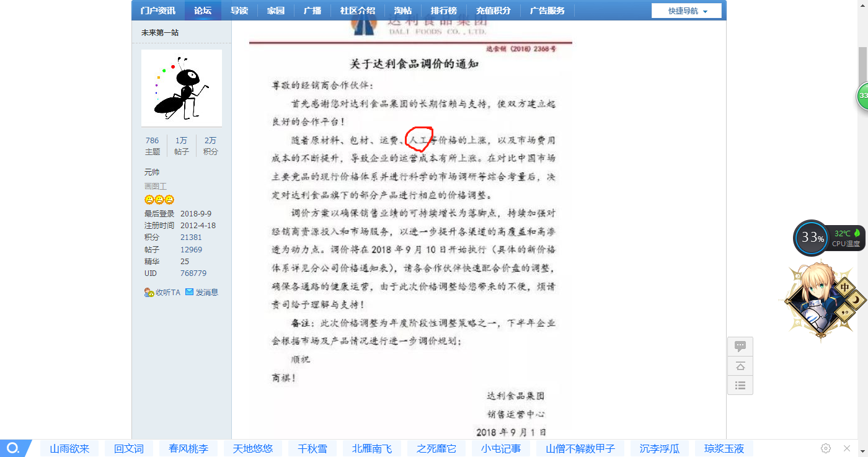View the 2万 积分 count
The width and height of the screenshot is (868, 457).
tap(211, 146)
